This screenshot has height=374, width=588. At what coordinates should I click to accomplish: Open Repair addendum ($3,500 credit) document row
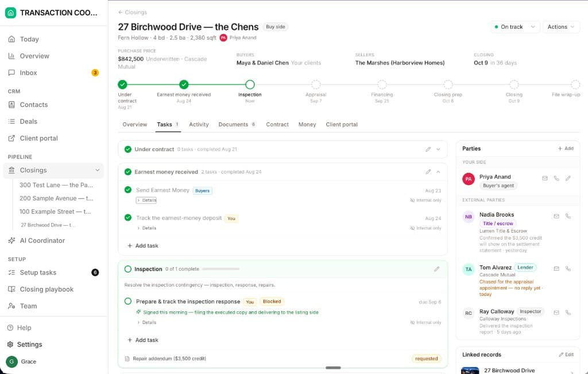(283, 358)
